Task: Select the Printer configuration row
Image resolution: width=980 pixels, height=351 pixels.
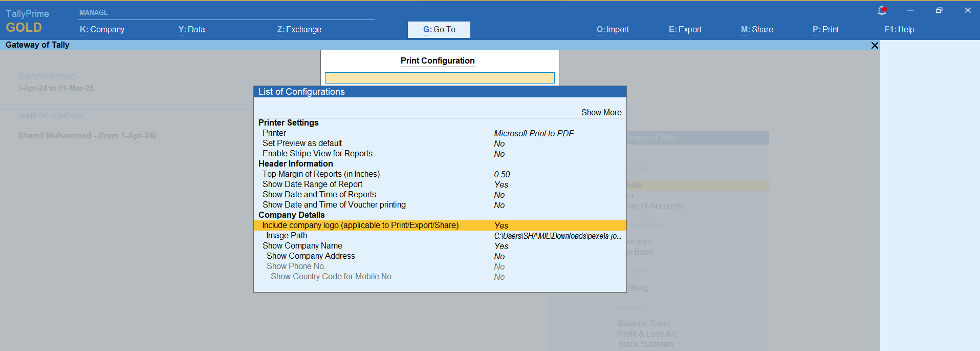Action: pyautogui.click(x=274, y=133)
